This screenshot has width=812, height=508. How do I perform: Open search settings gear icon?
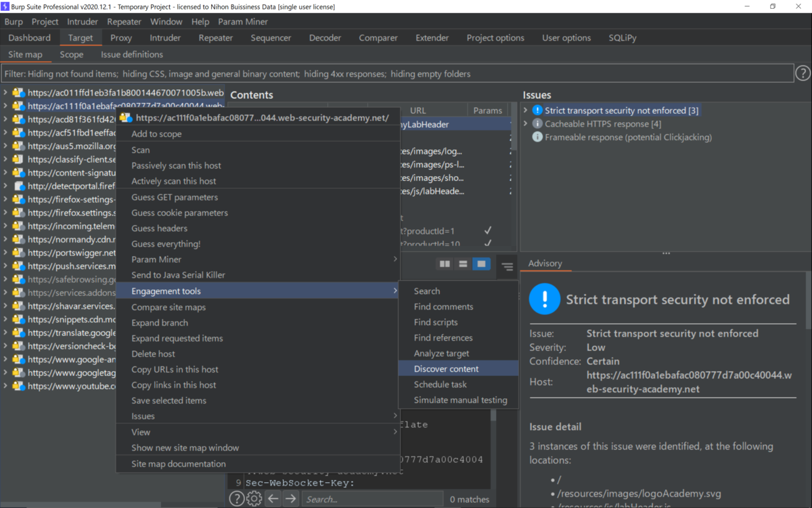(x=254, y=499)
